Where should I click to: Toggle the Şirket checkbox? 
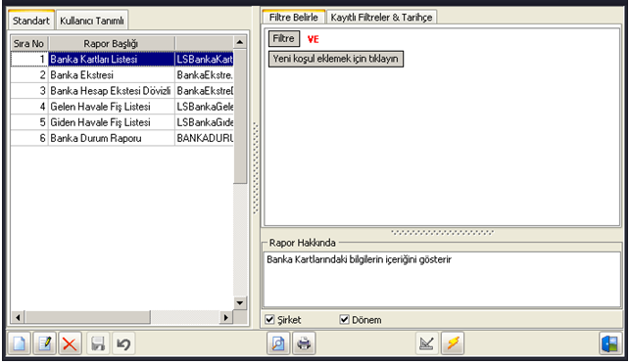pyautogui.click(x=270, y=320)
